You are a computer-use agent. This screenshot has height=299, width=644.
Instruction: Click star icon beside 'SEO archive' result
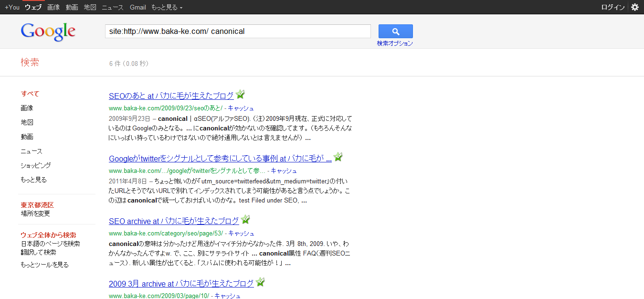coord(245,220)
